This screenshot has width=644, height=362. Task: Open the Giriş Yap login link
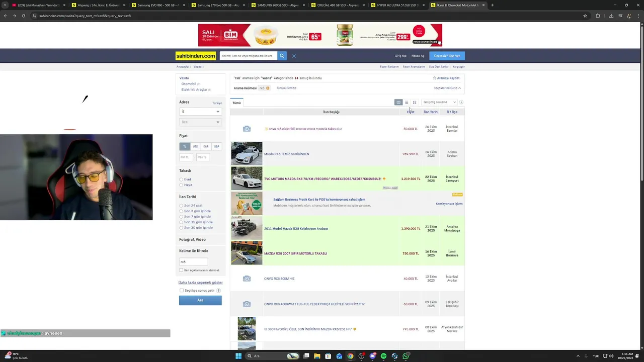coord(400,56)
